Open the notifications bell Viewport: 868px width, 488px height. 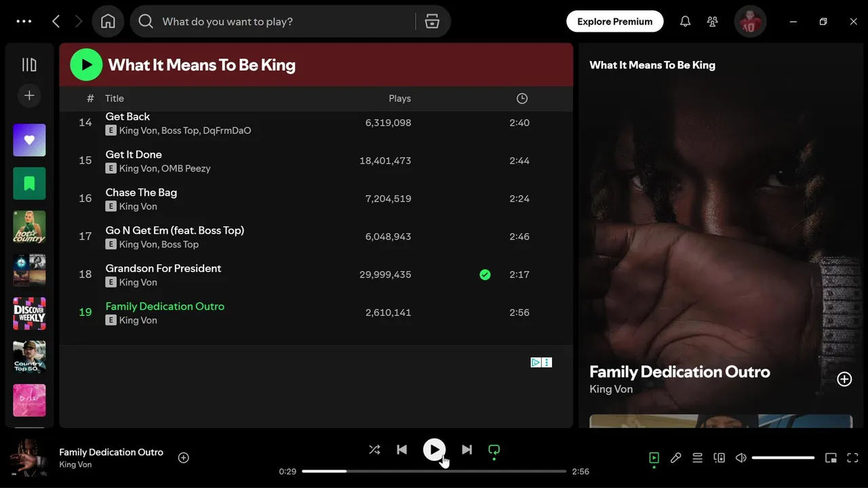point(685,22)
